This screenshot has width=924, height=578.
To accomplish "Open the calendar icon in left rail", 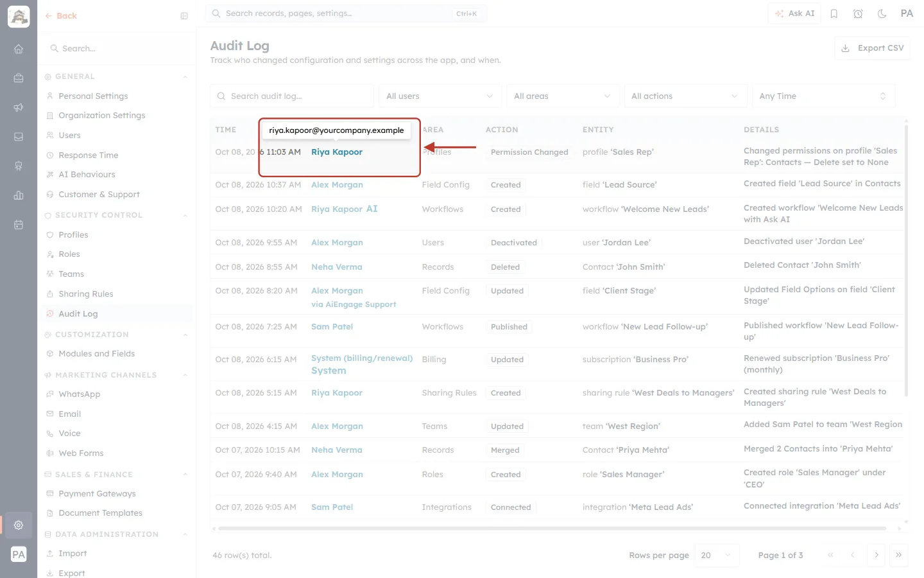I will click(x=19, y=225).
